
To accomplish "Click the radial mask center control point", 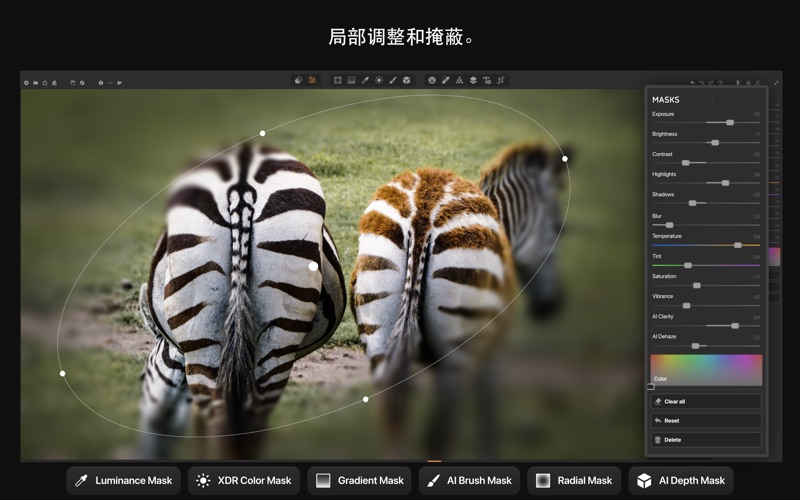I will 313,266.
